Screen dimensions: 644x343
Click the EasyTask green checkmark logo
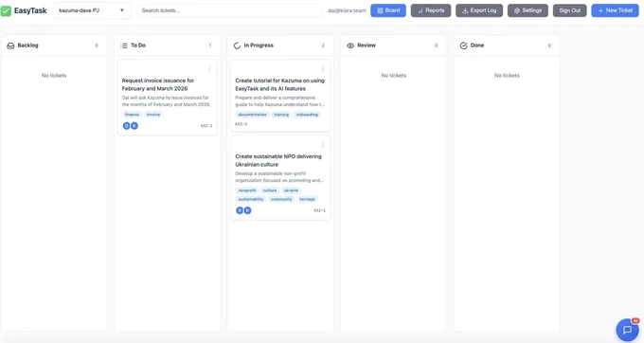tap(6, 10)
